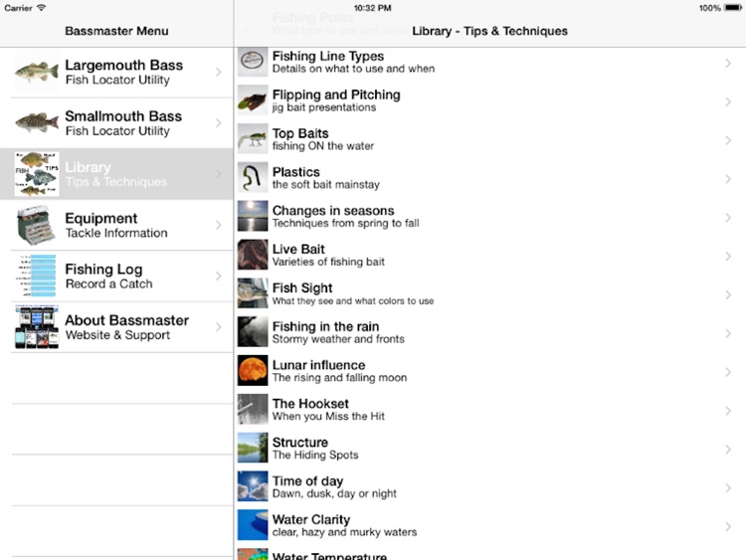Image resolution: width=746 pixels, height=560 pixels.
Task: Tap the Water Temperature map icon
Action: click(253, 554)
